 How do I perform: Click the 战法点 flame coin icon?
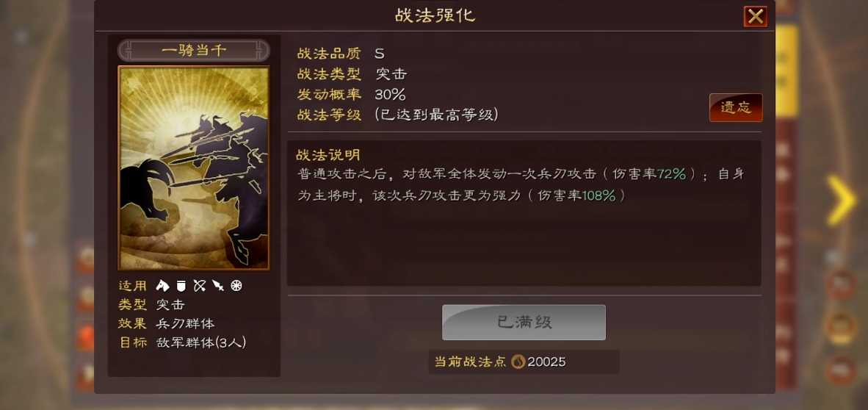(x=518, y=362)
